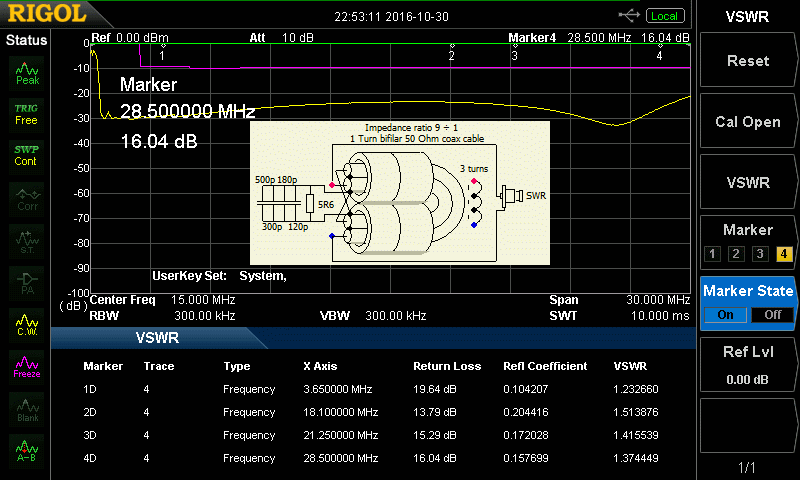The image size is (800, 480).
Task: Select marker number 1 in Marker softkey
Action: click(x=713, y=253)
